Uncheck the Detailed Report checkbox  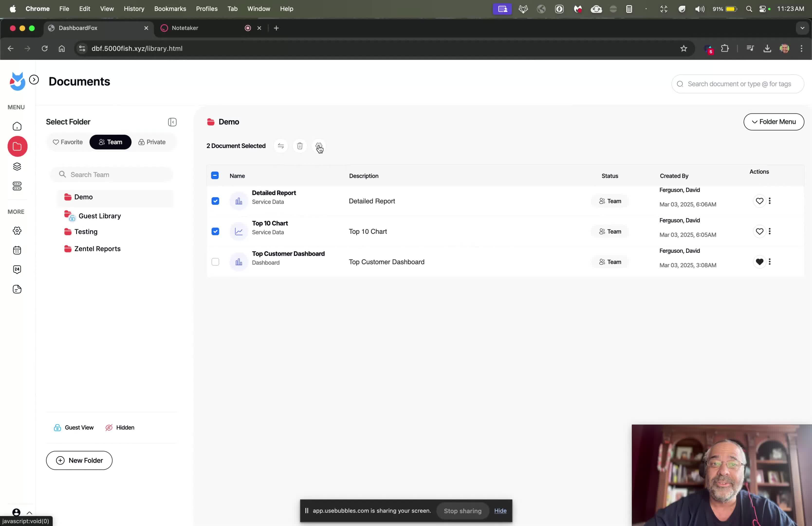tap(215, 201)
